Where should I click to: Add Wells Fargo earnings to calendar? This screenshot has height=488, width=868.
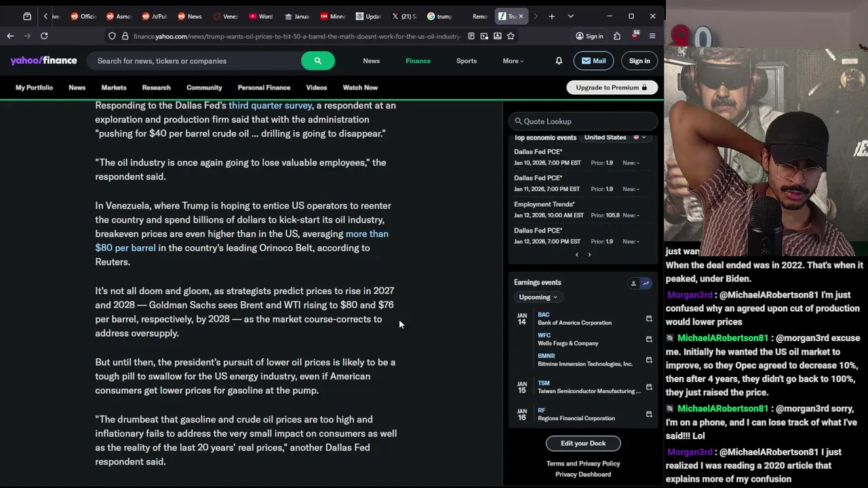point(649,339)
